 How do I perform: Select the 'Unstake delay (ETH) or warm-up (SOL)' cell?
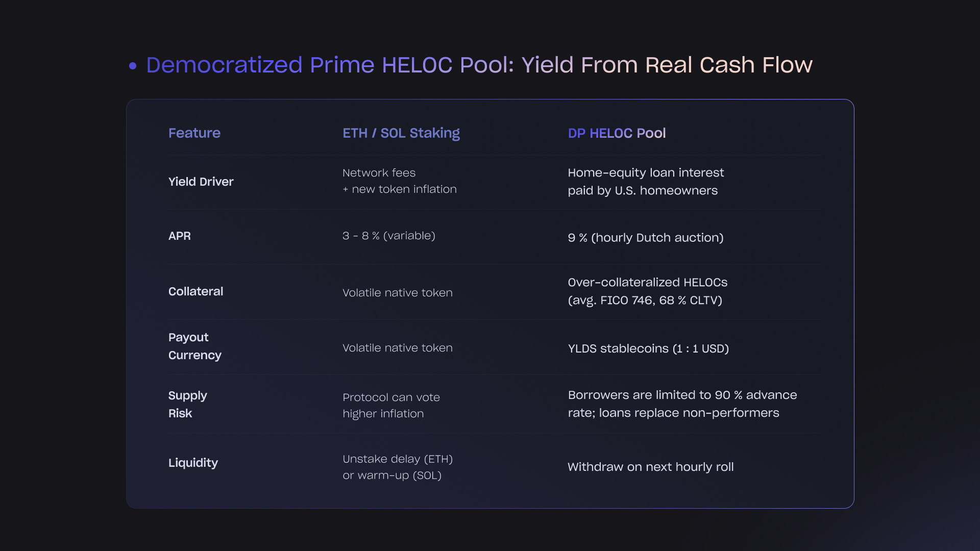398,467
